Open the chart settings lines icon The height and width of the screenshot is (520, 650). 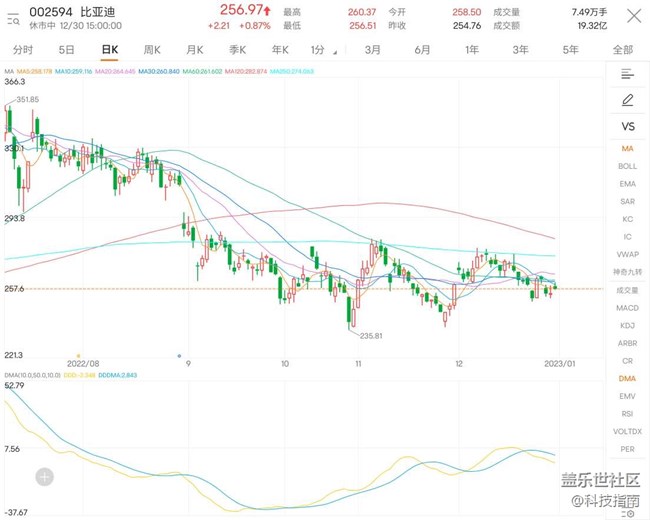pyautogui.click(x=627, y=74)
